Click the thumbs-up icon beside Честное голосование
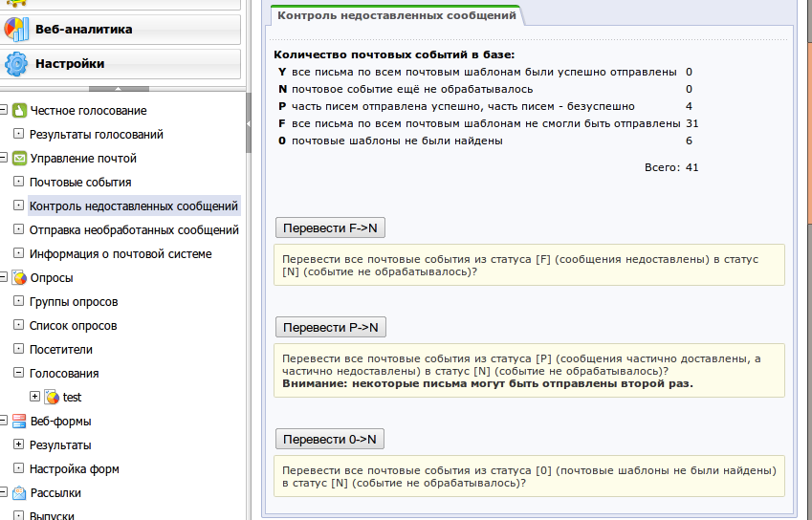Viewport: 812px width, 520px height. click(x=19, y=111)
